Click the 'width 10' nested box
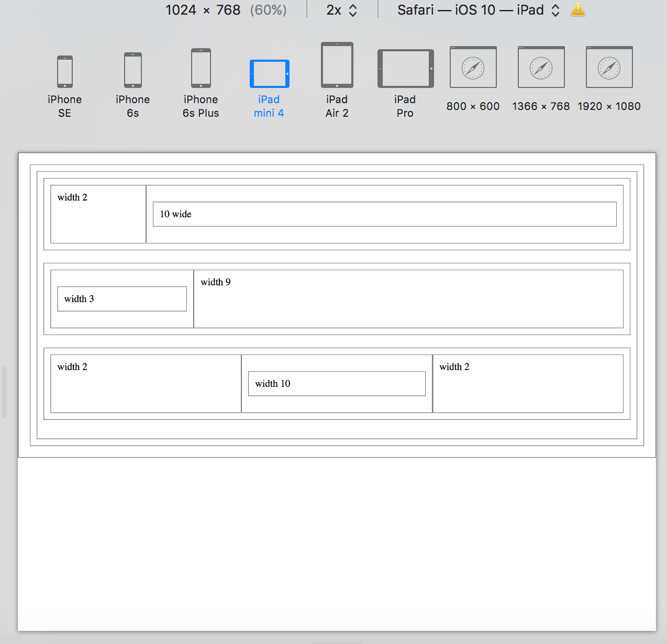The width and height of the screenshot is (667, 644). 336,384
